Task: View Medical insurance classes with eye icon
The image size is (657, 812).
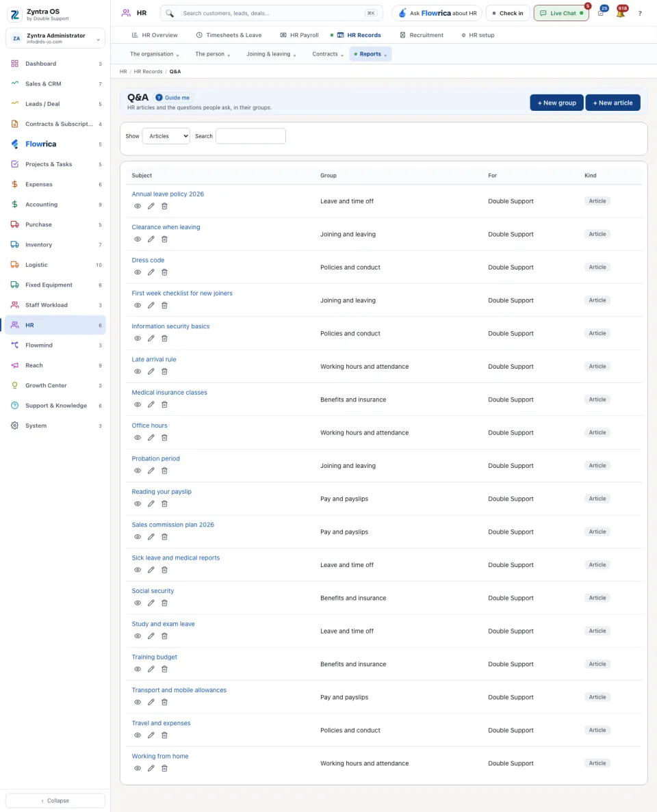Action: [x=138, y=404]
